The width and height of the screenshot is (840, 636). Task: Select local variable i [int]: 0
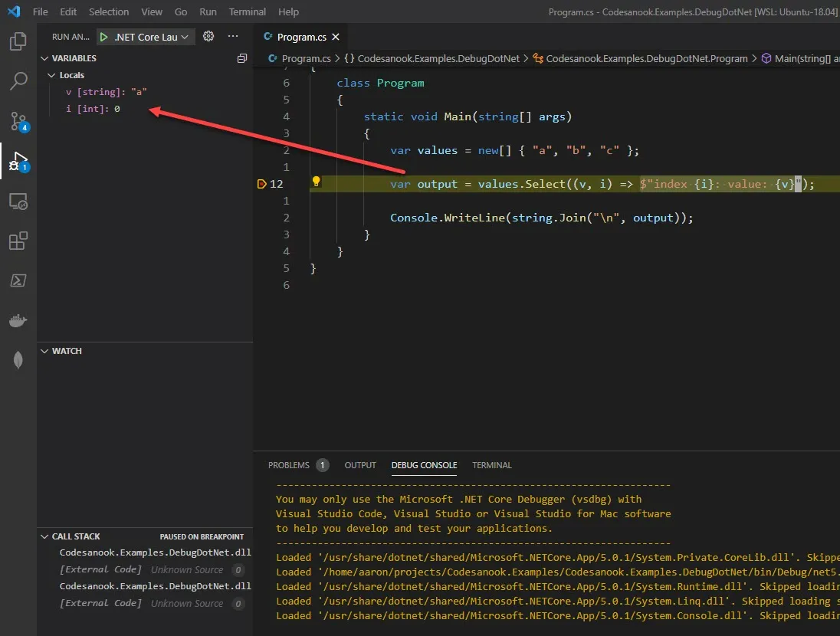[x=93, y=109]
